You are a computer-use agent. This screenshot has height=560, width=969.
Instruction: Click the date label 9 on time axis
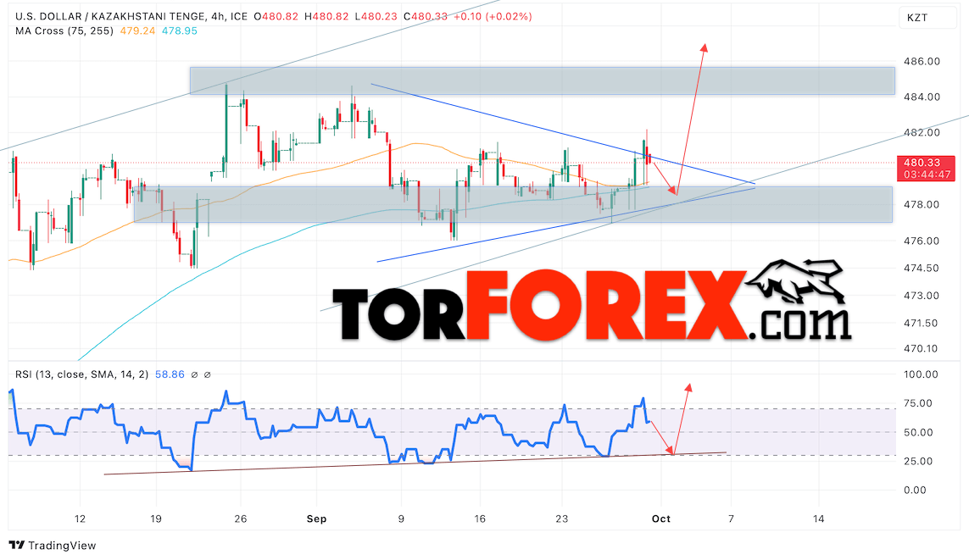click(401, 519)
